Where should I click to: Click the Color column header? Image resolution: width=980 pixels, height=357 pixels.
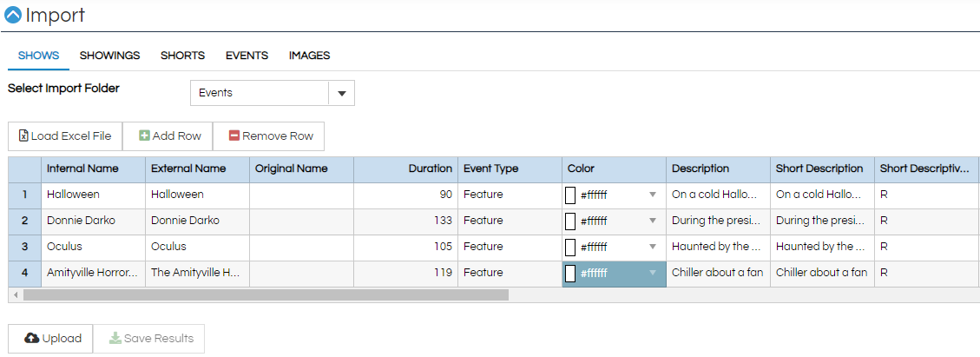615,169
